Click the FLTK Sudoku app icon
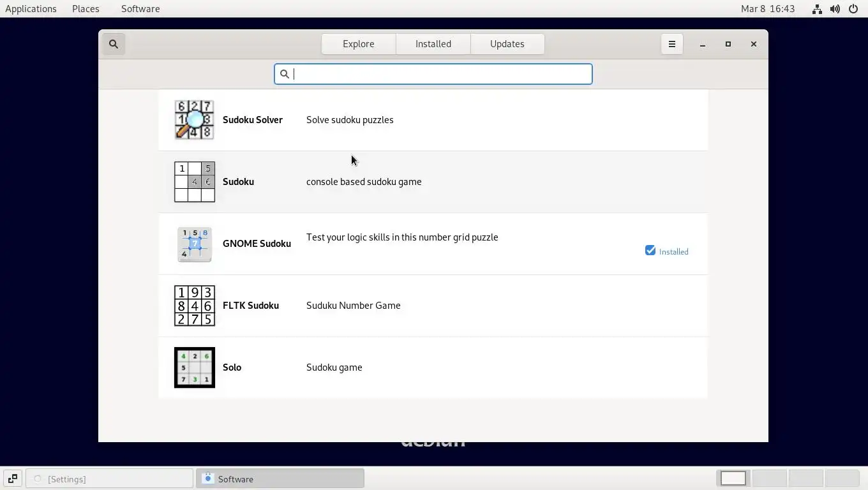This screenshot has width=868, height=490. (x=195, y=306)
